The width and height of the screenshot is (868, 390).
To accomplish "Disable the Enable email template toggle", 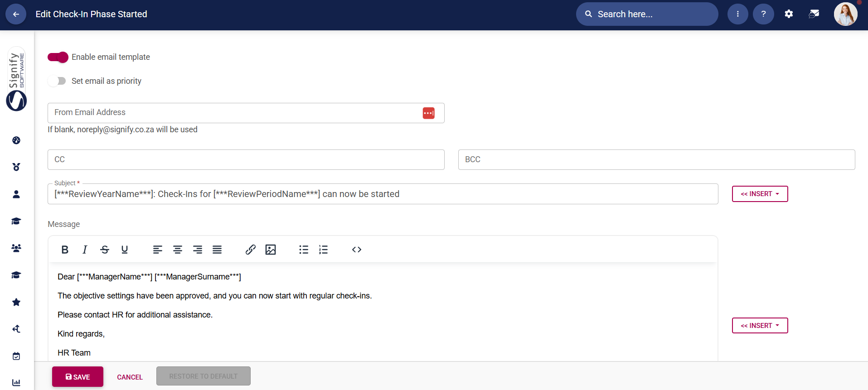I will (58, 57).
